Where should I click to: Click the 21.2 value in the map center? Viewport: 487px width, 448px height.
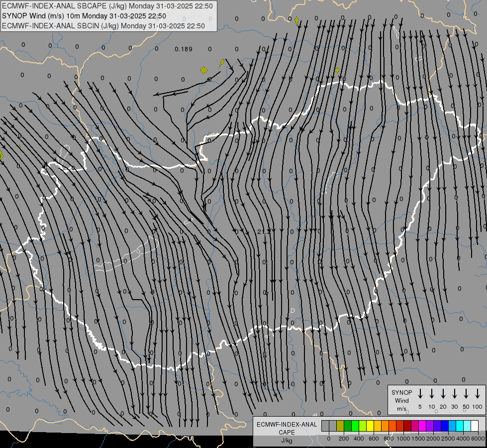pos(264,231)
